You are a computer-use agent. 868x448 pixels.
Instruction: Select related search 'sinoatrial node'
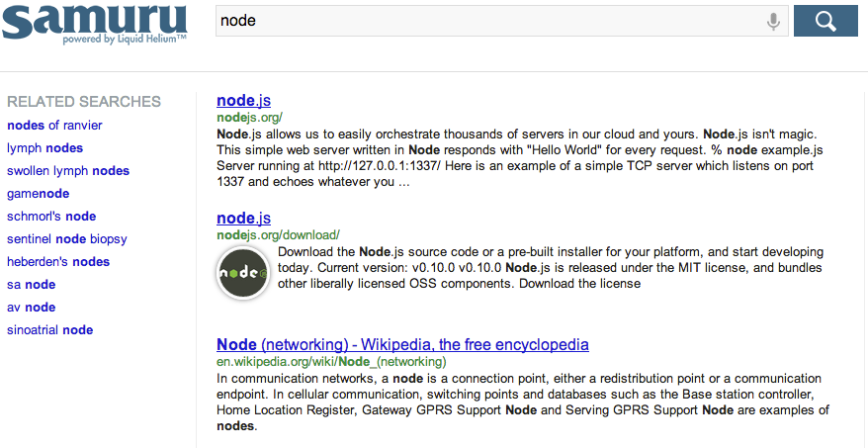click(49, 330)
